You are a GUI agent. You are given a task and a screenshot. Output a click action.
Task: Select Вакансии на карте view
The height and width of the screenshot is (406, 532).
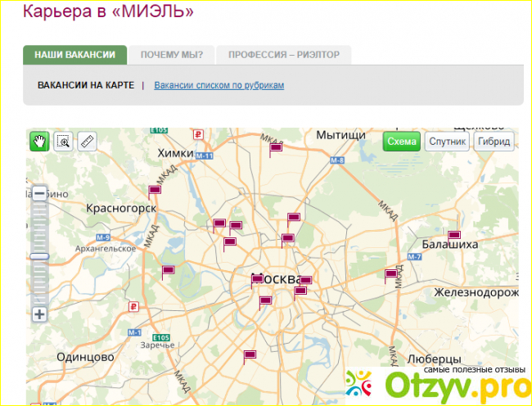click(x=85, y=85)
